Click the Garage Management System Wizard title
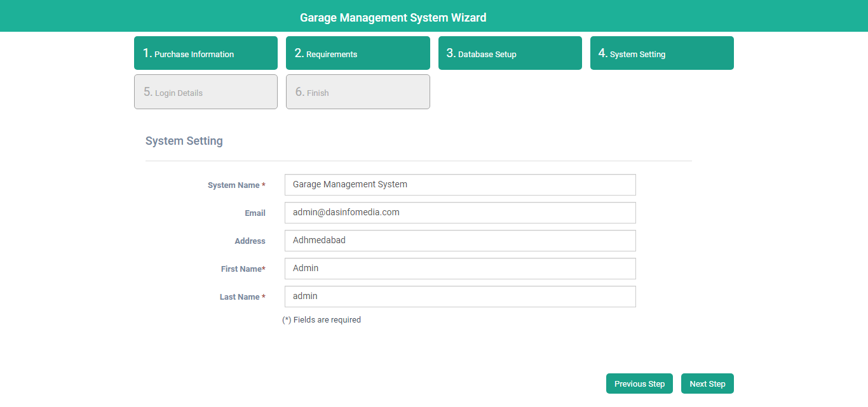Screen dimensions: 868x407 (393, 18)
